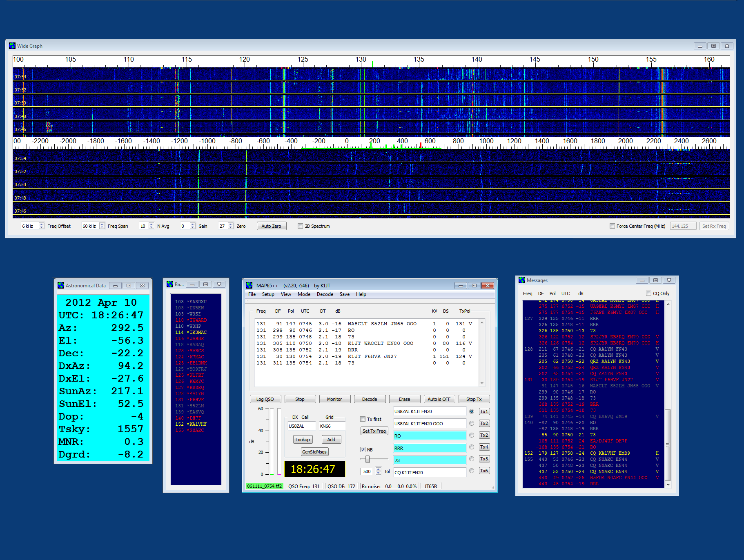
Task: Decrease the Freq Offset spinner value
Action: pyautogui.click(x=41, y=228)
